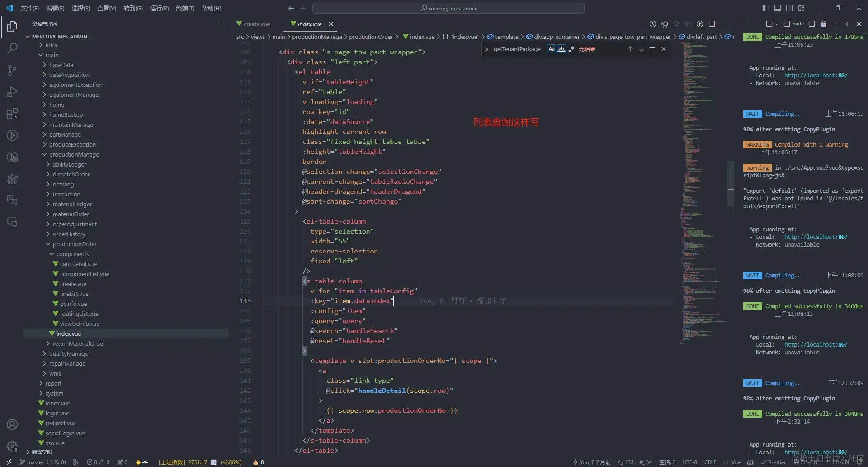Viewport: 868px width, 467px height.
Task: Open file history clock icon in editor toolbar
Action: [x=652, y=24]
